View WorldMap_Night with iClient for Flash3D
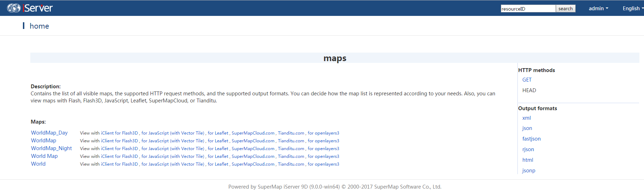This screenshot has width=644, height=190. [119, 149]
